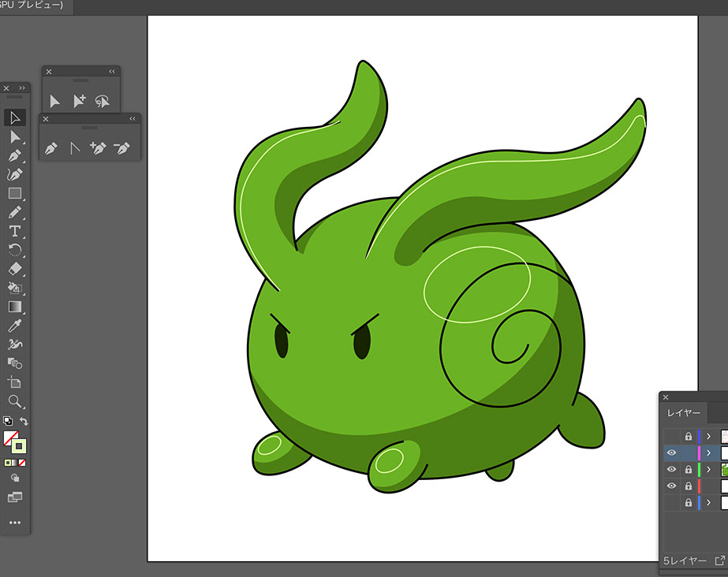Click Collect for Export icon in Layers panel
Screen dimensions: 728x577
(719, 560)
